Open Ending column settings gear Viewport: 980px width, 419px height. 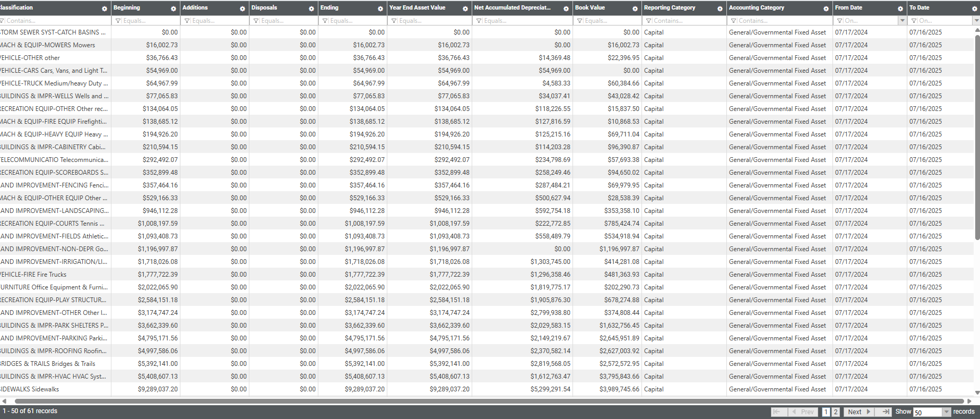380,8
